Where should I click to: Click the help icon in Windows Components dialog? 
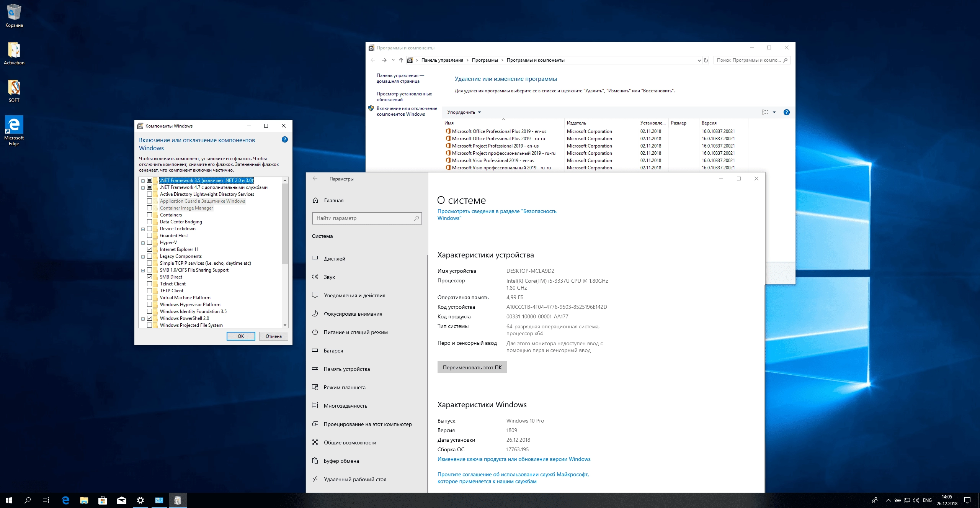coord(285,139)
